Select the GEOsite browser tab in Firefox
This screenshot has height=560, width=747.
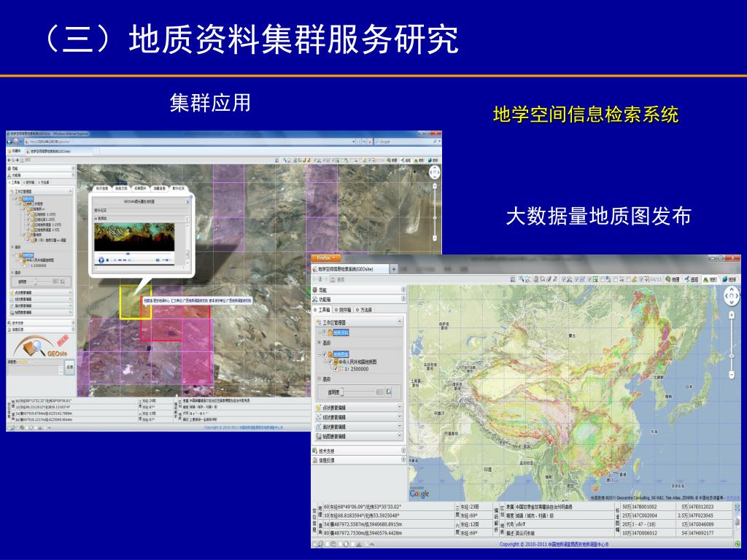350,269
